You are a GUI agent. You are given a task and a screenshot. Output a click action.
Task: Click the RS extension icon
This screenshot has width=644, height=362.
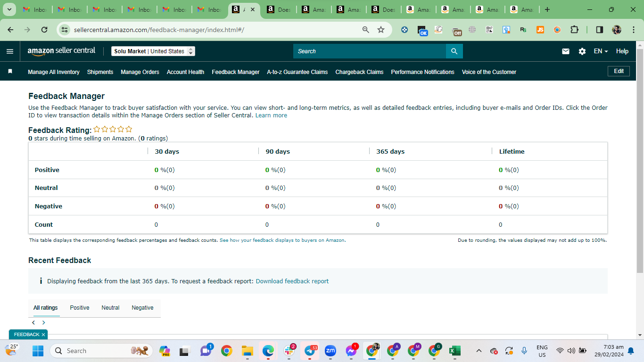tap(523, 30)
